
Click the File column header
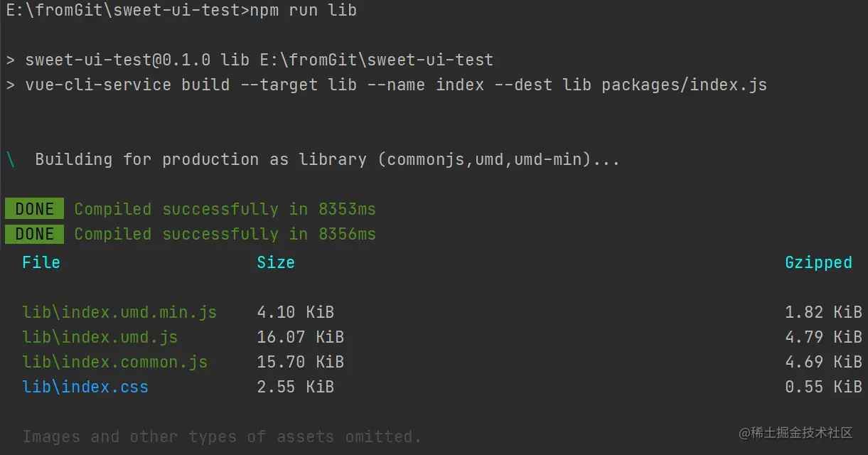coord(41,262)
